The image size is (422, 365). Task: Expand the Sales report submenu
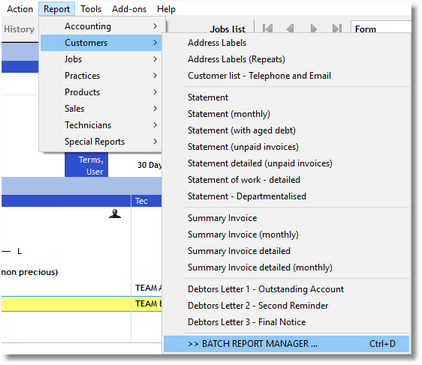tap(101, 109)
